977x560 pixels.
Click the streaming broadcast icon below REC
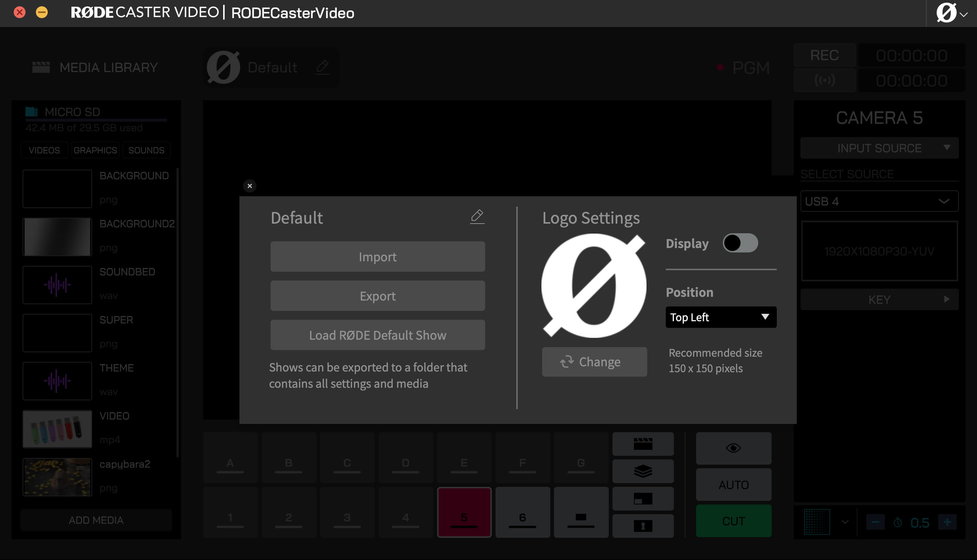(824, 80)
